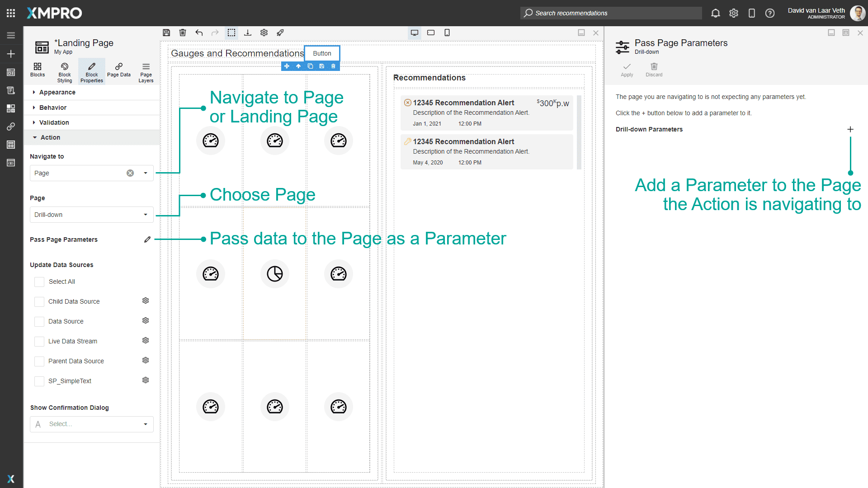Switch to mobile phone preview
This screenshot has width=868, height=488.
447,33
